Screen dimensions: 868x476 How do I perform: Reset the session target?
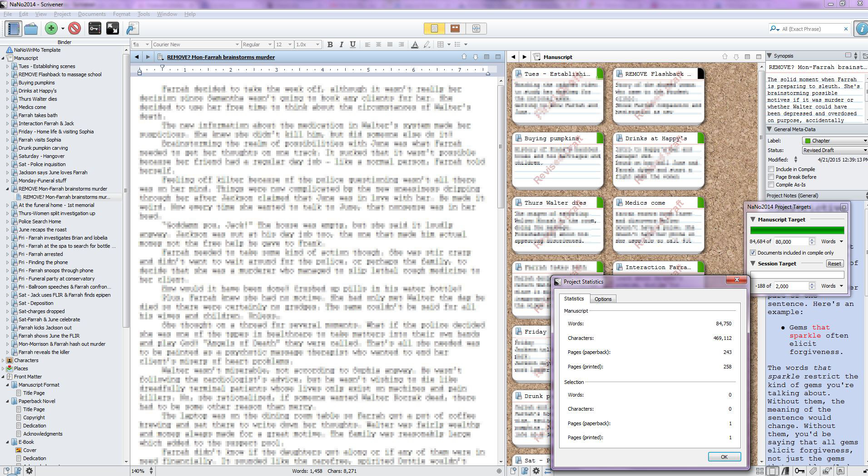[834, 264]
